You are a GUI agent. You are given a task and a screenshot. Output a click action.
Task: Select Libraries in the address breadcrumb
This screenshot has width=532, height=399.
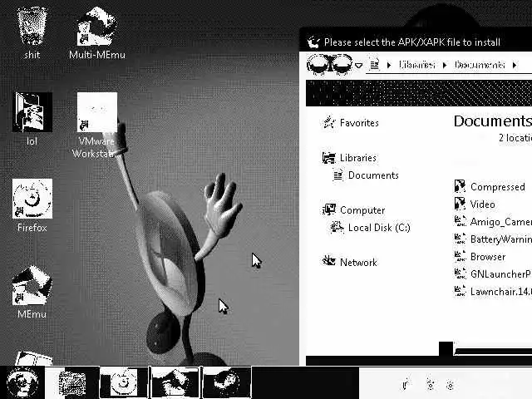pos(417,65)
